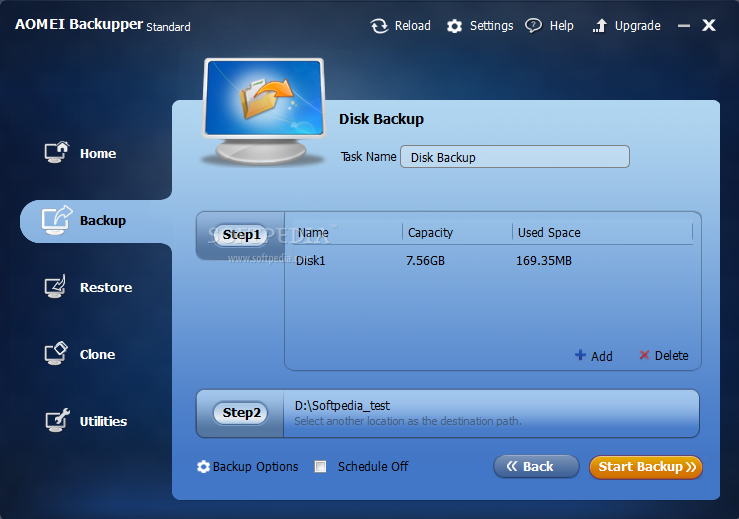This screenshot has height=519, width=739.
Task: Click the Help speech bubble icon
Action: pos(534,25)
